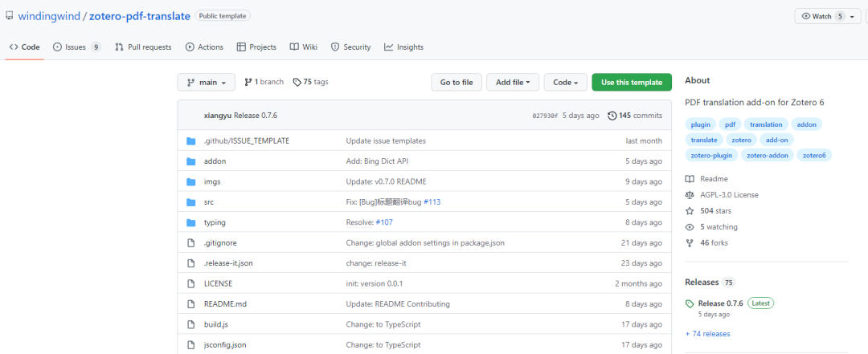Click the file icon for build.js
868x354 pixels.
click(191, 324)
